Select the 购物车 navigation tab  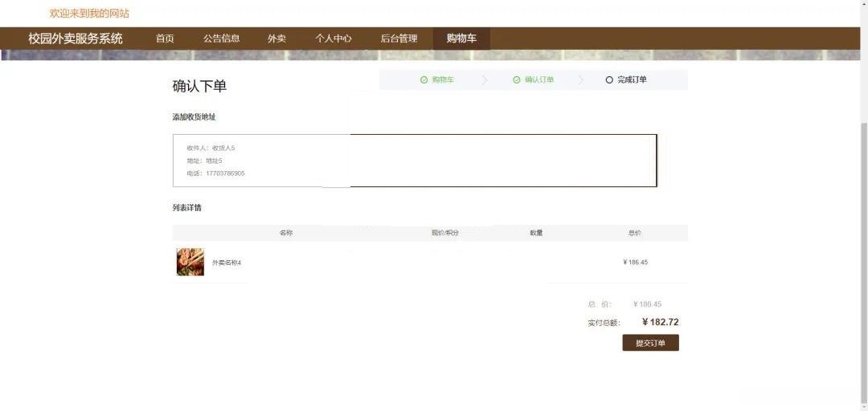461,39
